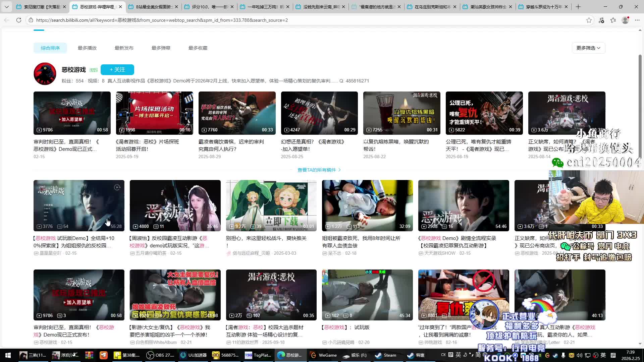Select the 最新发布 sort tab
The width and height of the screenshot is (644, 362).
124,48
